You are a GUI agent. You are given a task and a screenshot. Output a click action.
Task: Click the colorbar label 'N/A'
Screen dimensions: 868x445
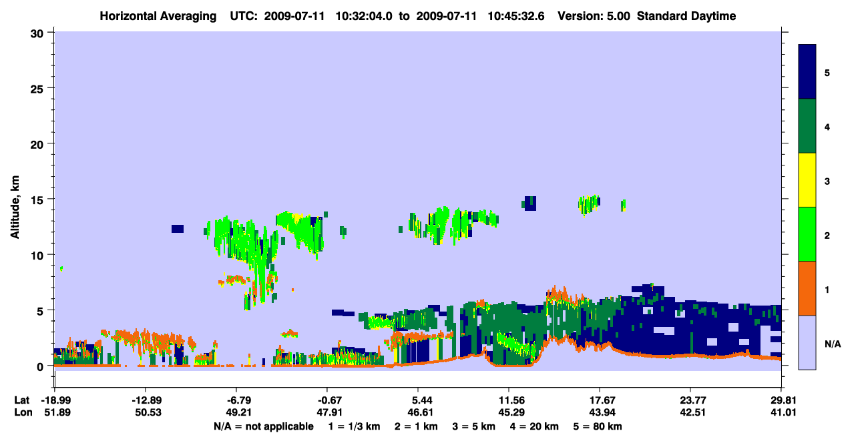pos(833,344)
